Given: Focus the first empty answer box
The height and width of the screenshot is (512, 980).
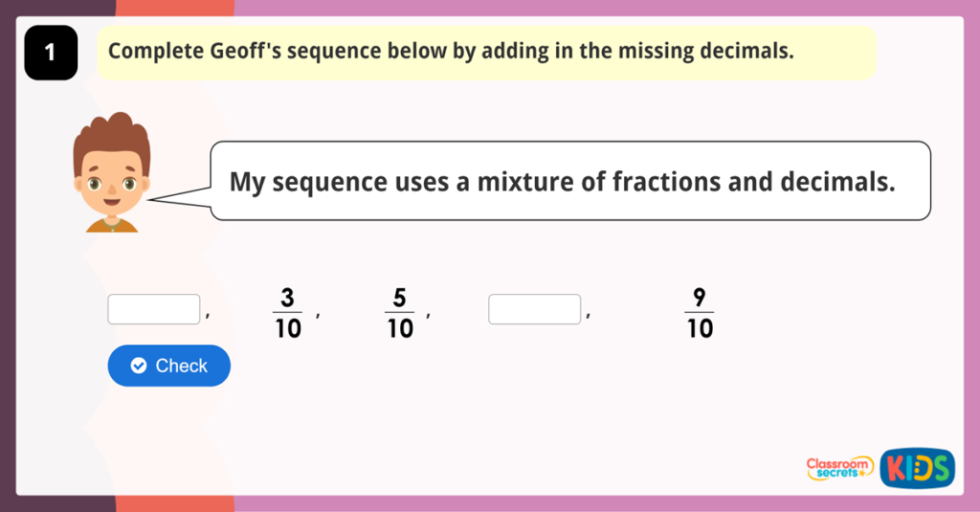Looking at the screenshot, I should (x=154, y=309).
